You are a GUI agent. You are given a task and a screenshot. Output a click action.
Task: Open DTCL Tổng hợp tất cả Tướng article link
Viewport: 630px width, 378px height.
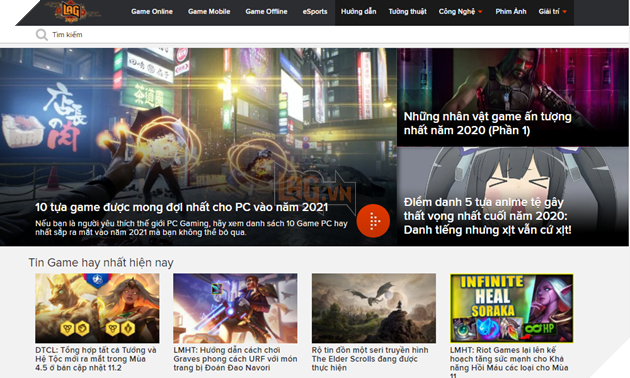point(96,359)
